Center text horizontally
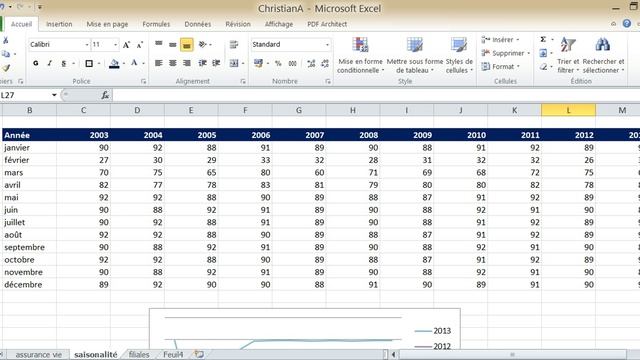 click(x=173, y=63)
